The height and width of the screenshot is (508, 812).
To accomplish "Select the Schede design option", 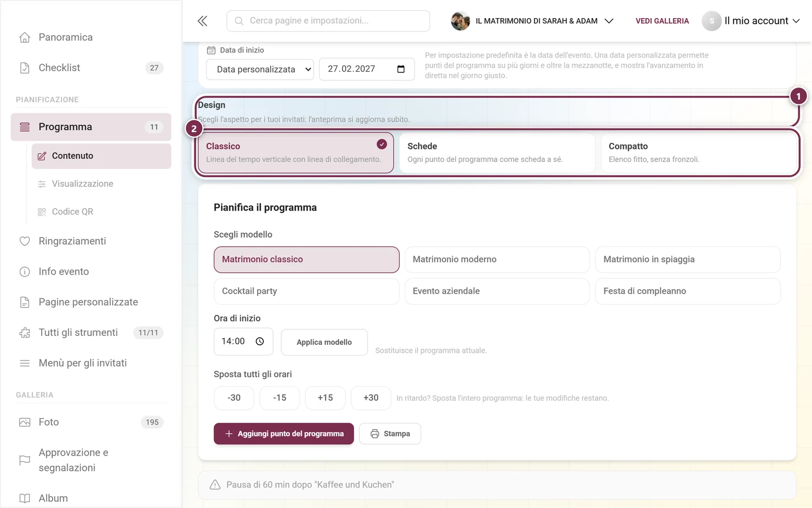I will click(497, 152).
